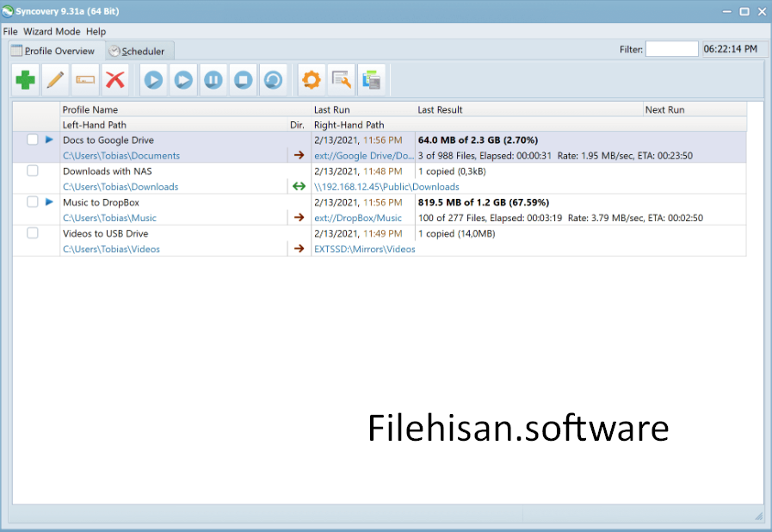The width and height of the screenshot is (772, 532).
Task: Open program settings via orange gear icon
Action: click(x=311, y=80)
